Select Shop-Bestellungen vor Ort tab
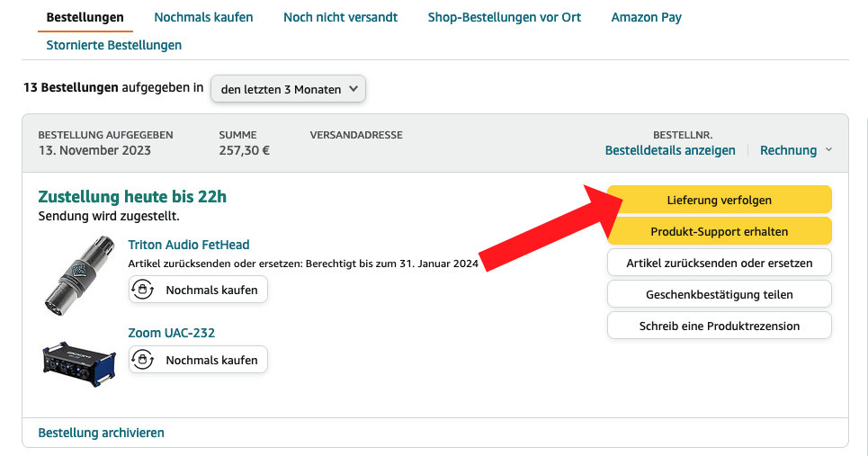 [x=504, y=17]
